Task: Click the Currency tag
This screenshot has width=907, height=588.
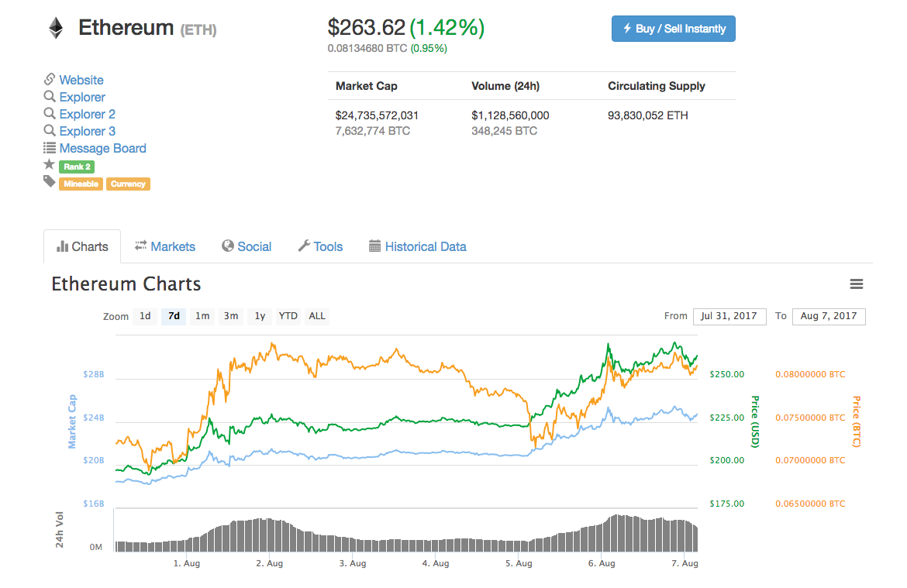Action: point(128,184)
